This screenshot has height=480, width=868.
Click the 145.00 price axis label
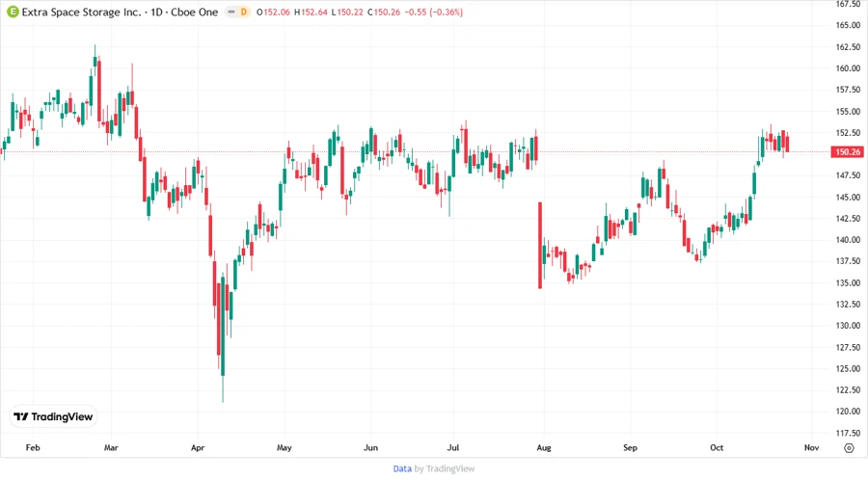point(848,197)
